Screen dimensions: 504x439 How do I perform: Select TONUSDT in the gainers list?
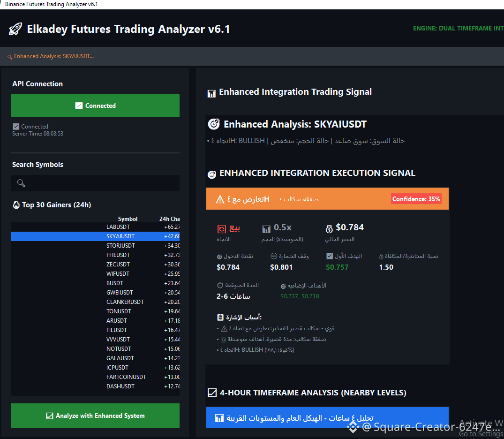click(95, 311)
